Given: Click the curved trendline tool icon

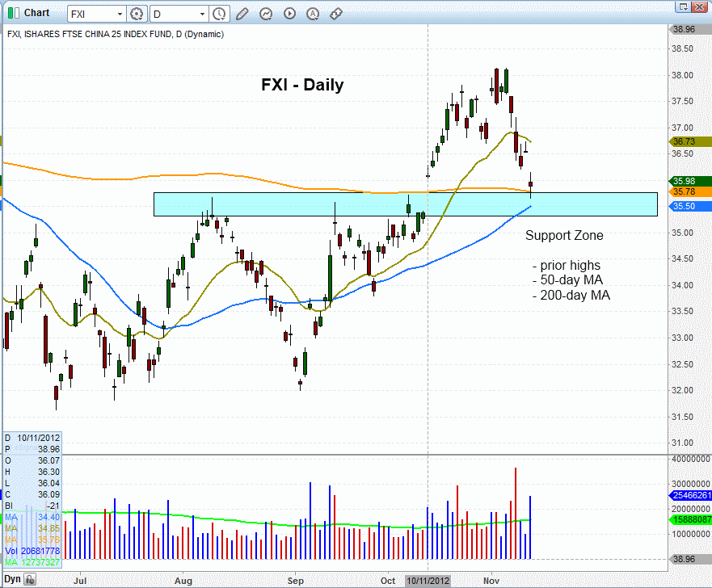Looking at the screenshot, I should tap(264, 14).
